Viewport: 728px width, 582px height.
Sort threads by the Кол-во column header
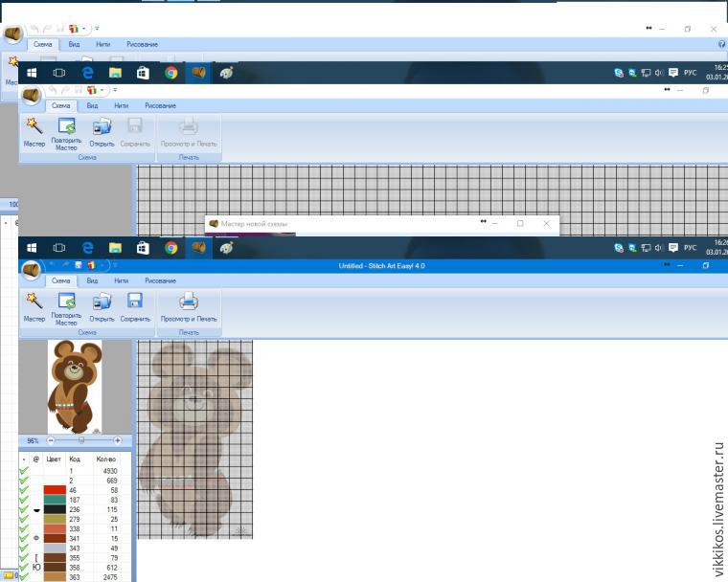click(106, 459)
